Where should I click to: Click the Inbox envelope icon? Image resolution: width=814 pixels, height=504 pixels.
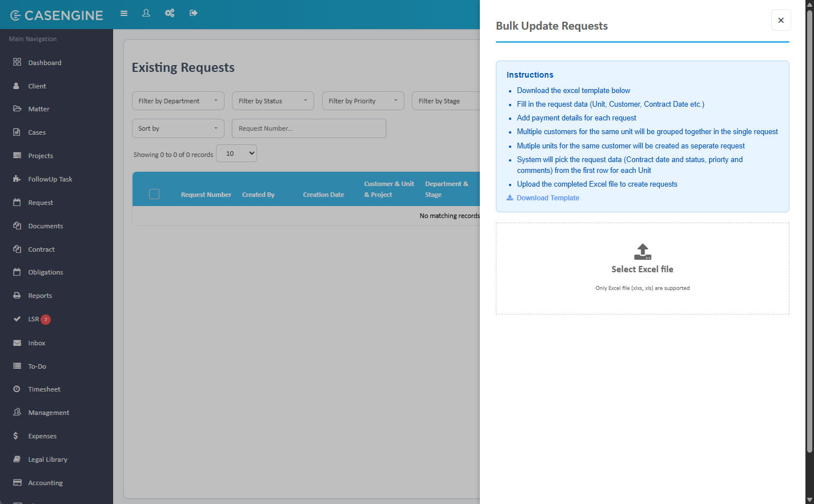click(x=17, y=342)
